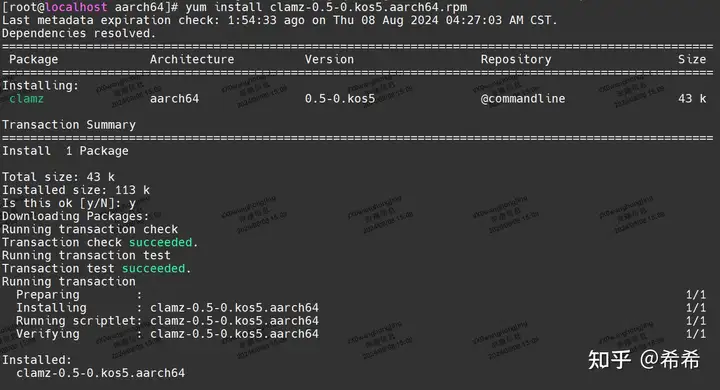Image resolution: width=720 pixels, height=390 pixels.
Task: Click the 'Size' column header
Action: pos(692,60)
